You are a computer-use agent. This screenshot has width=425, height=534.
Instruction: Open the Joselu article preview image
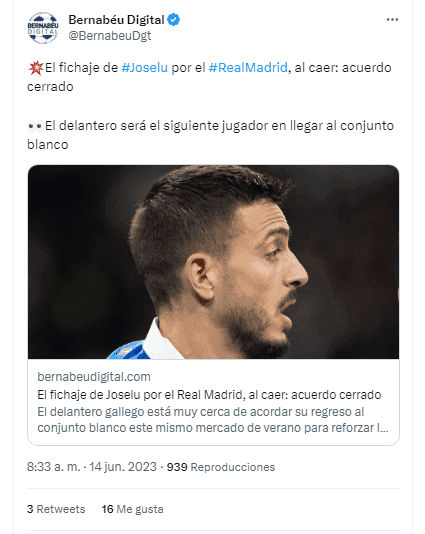pyautogui.click(x=213, y=262)
